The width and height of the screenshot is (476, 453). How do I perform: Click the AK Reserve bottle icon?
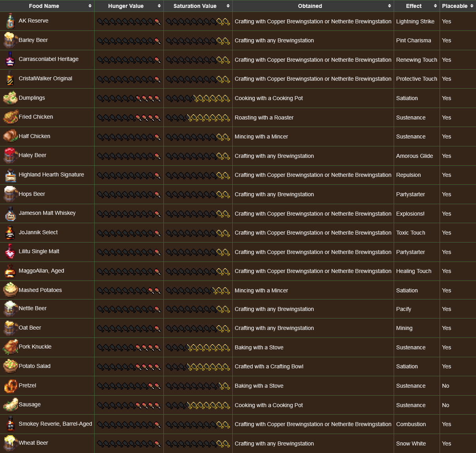tap(10, 21)
